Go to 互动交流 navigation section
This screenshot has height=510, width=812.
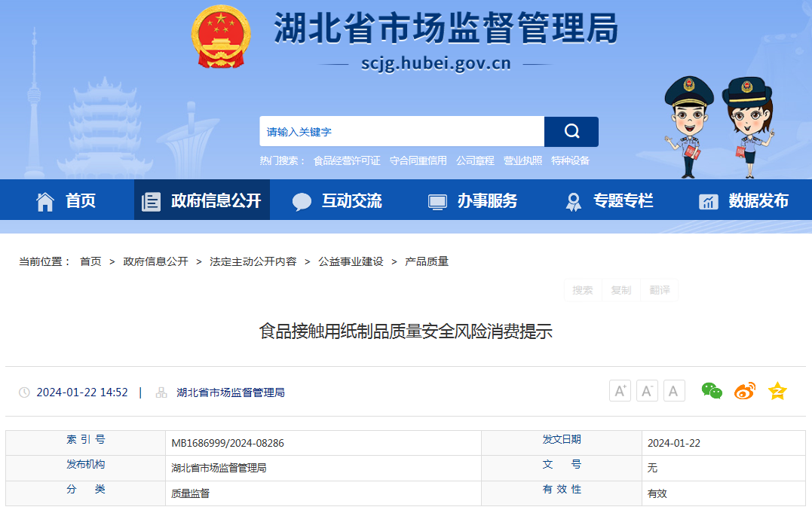click(x=337, y=201)
